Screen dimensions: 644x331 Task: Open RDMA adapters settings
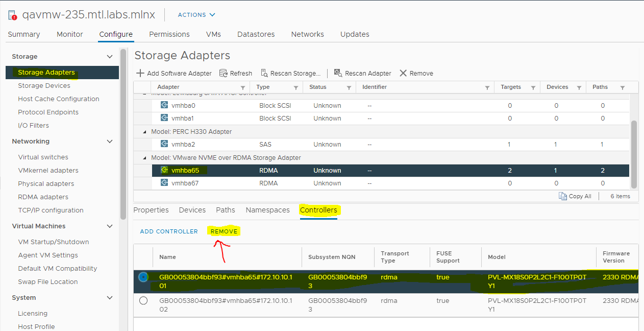pos(43,197)
